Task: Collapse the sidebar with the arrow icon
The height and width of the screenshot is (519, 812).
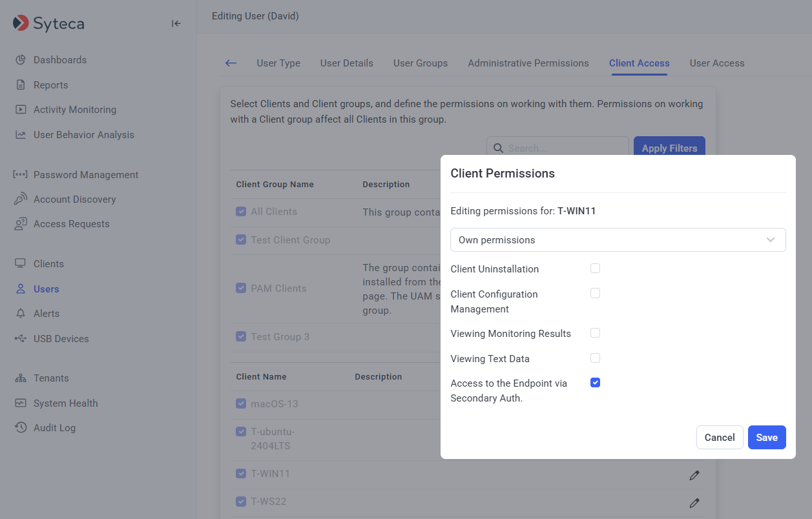Action: pos(176,24)
